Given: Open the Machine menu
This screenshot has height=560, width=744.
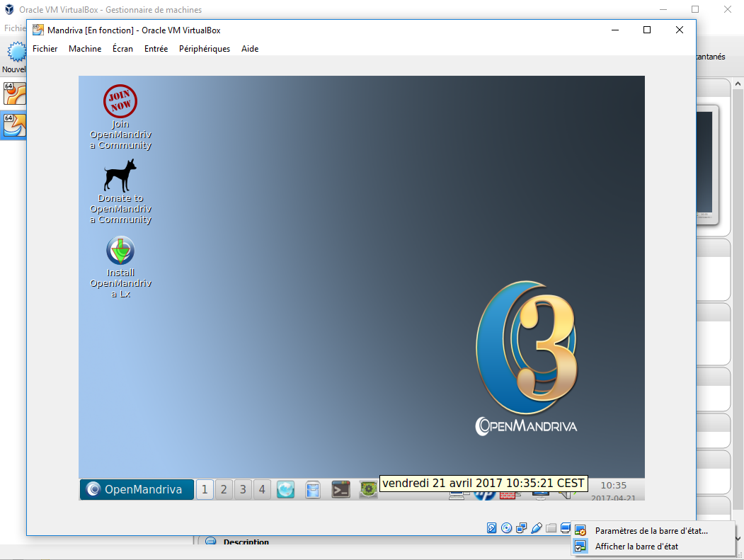Looking at the screenshot, I should point(85,49).
